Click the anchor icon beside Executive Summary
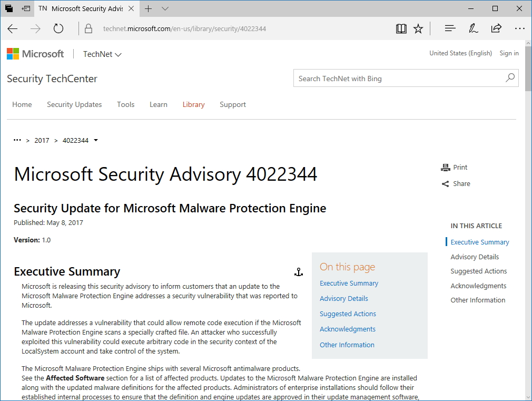The height and width of the screenshot is (401, 532). [299, 271]
